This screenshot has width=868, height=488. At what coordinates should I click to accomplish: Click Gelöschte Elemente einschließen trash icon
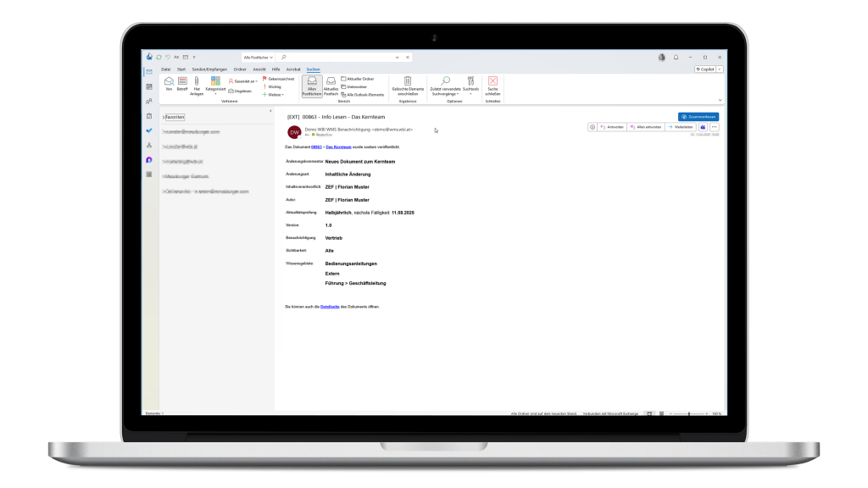[408, 82]
